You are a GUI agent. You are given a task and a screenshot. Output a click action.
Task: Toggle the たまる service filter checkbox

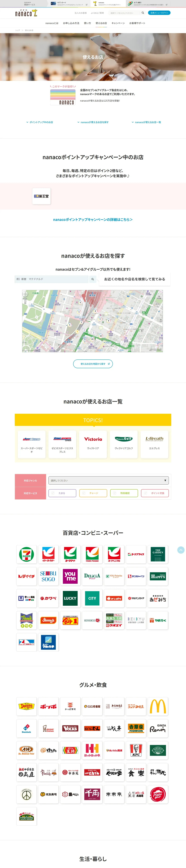(62, 493)
